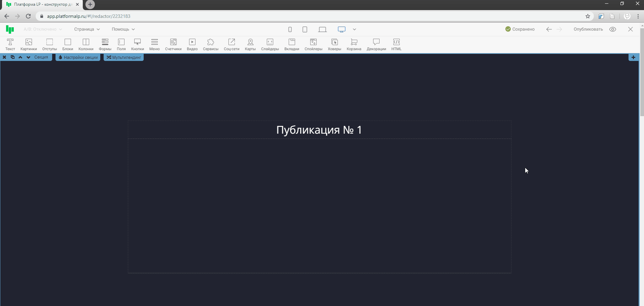This screenshot has height=306, width=644.
Task: Add new section with plus button
Action: click(x=633, y=58)
